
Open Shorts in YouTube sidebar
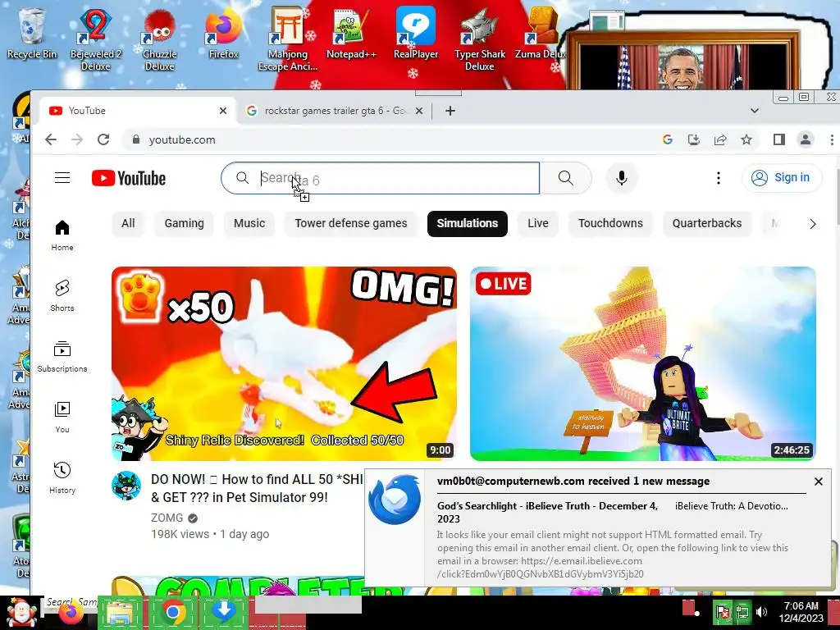point(62,295)
